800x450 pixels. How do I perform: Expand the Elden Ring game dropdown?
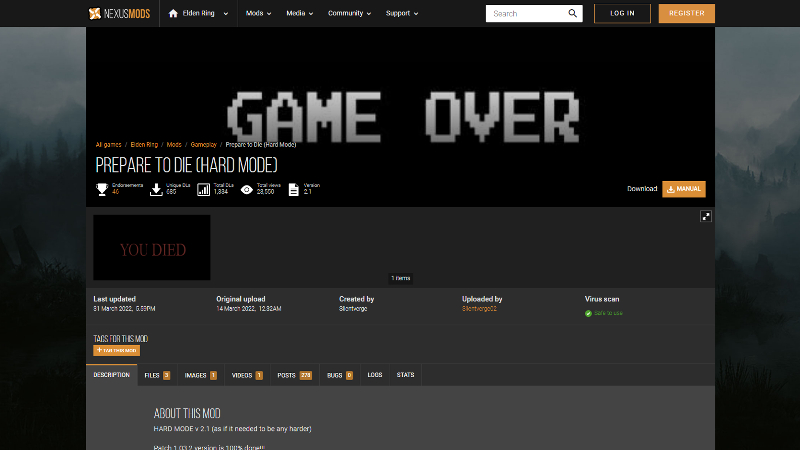click(226, 14)
